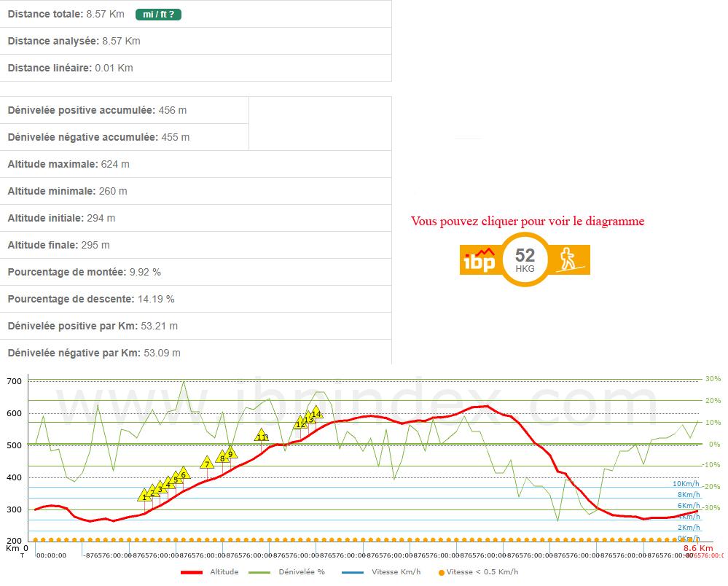
Task: Click yellow waypoint triangle 9
Action: pyautogui.click(x=230, y=453)
